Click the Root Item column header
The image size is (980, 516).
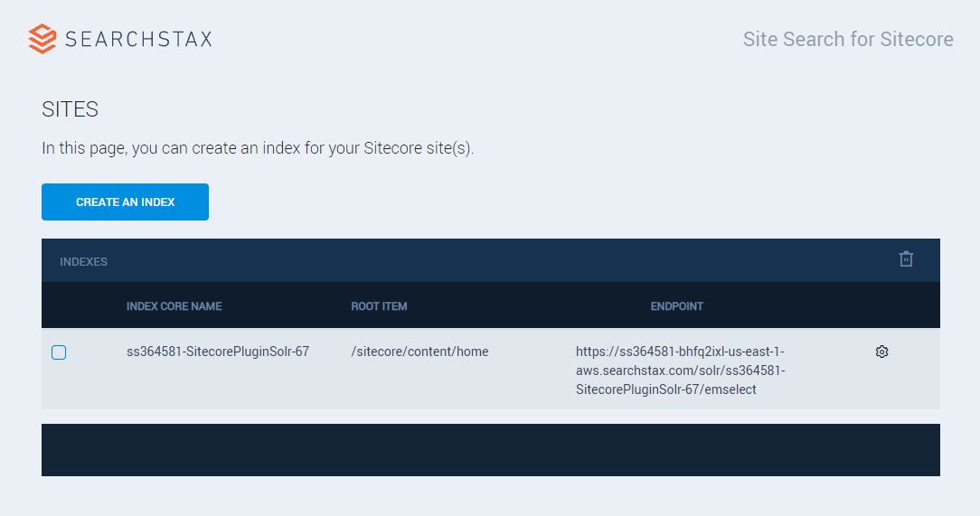tap(379, 306)
